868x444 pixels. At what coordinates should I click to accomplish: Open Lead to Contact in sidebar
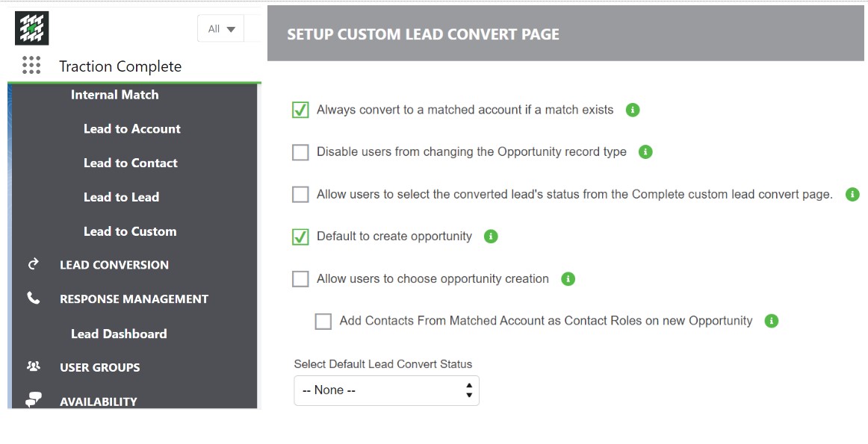point(131,163)
